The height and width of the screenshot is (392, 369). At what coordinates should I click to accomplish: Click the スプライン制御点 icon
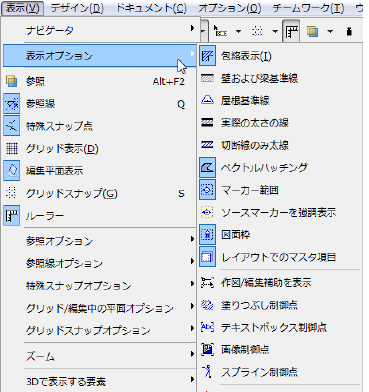[x=207, y=372]
